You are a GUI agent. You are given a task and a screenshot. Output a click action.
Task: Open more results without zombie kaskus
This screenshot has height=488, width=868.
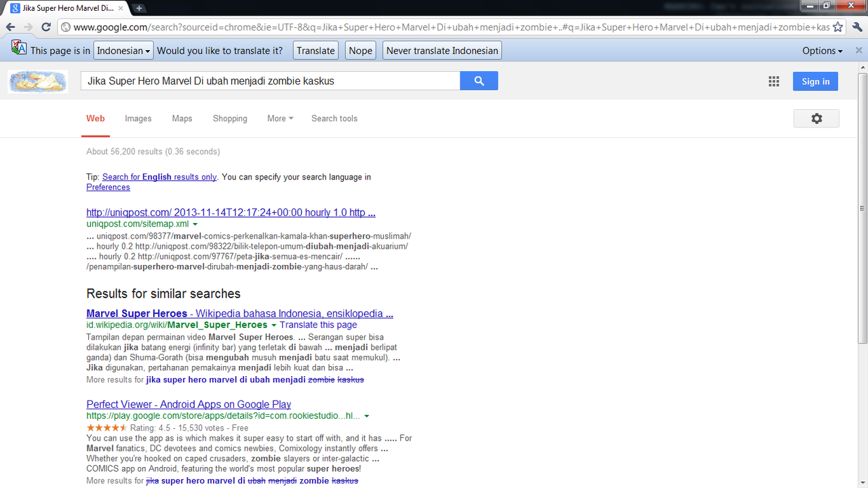pos(255,380)
